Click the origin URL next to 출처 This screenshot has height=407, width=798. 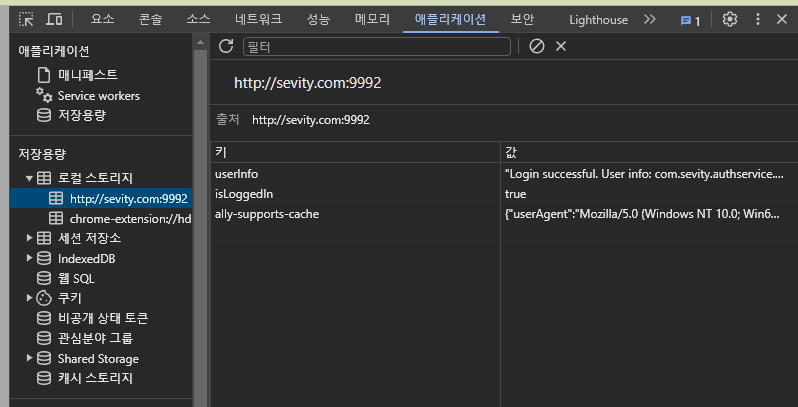point(311,120)
